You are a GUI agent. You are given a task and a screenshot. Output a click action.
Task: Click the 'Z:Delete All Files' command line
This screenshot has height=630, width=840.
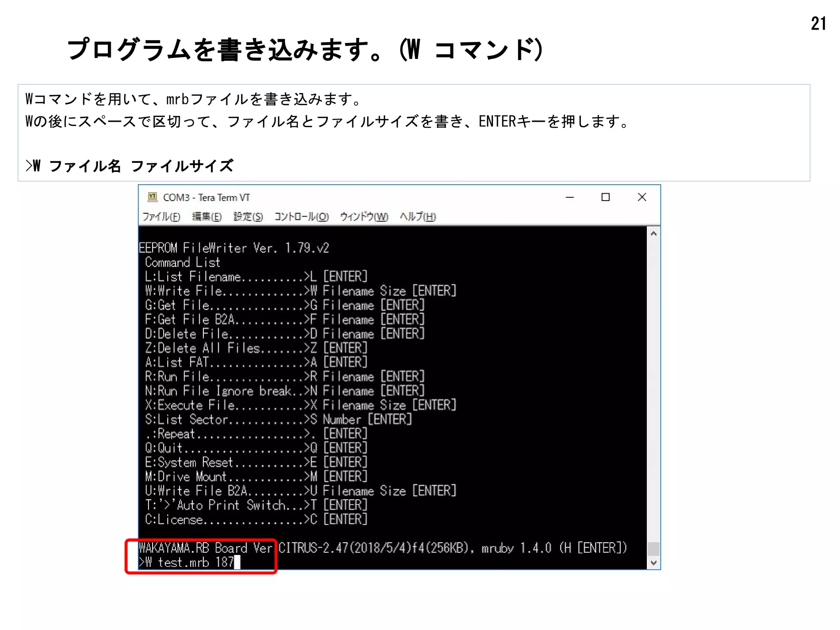click(x=256, y=348)
